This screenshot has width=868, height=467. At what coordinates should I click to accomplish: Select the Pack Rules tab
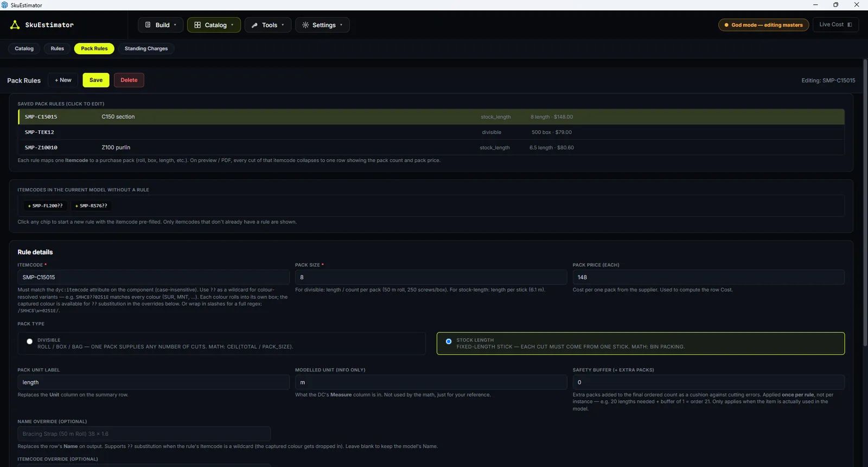click(94, 48)
